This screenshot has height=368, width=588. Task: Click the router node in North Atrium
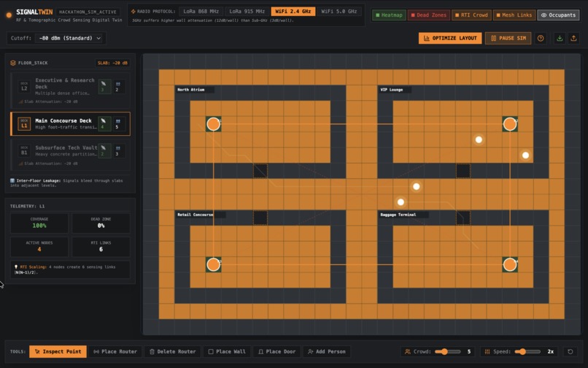click(213, 124)
